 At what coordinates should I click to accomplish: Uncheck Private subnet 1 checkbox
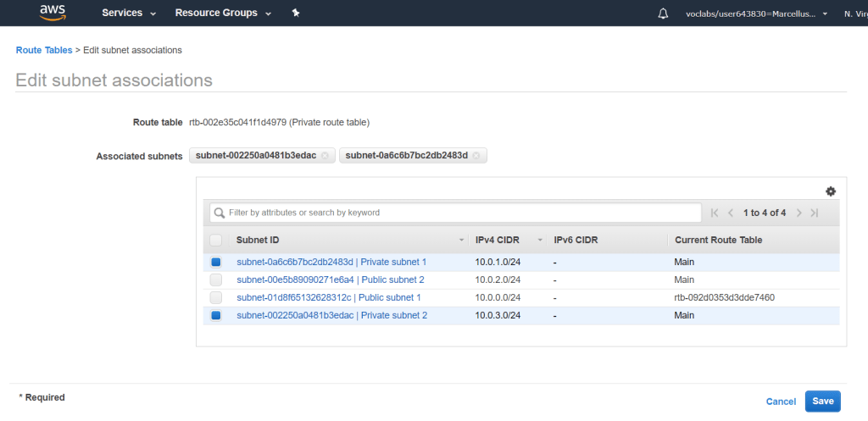tap(216, 263)
